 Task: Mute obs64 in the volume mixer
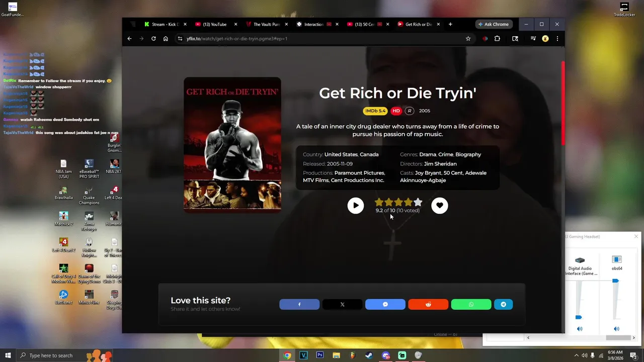(616, 329)
